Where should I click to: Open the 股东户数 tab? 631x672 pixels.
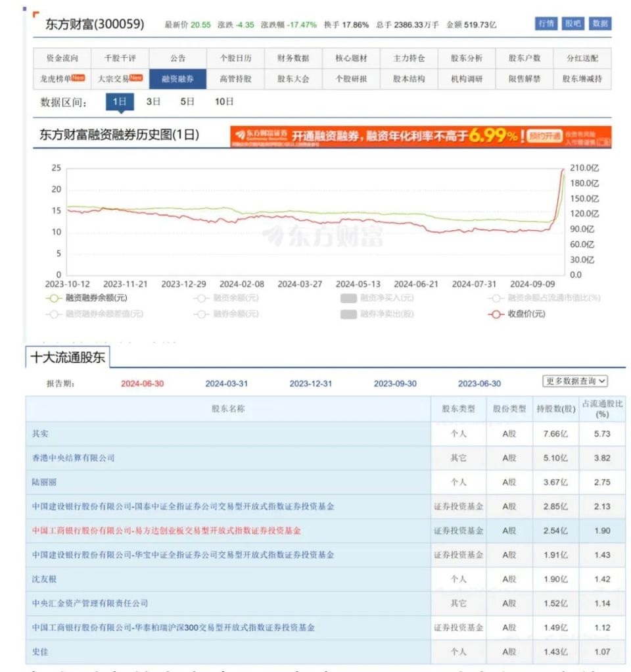click(x=525, y=59)
